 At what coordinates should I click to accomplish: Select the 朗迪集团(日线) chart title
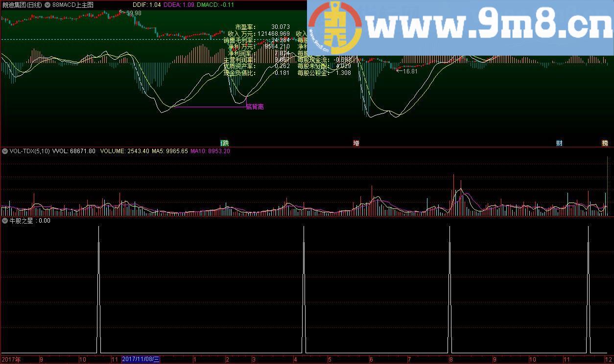(22, 5)
